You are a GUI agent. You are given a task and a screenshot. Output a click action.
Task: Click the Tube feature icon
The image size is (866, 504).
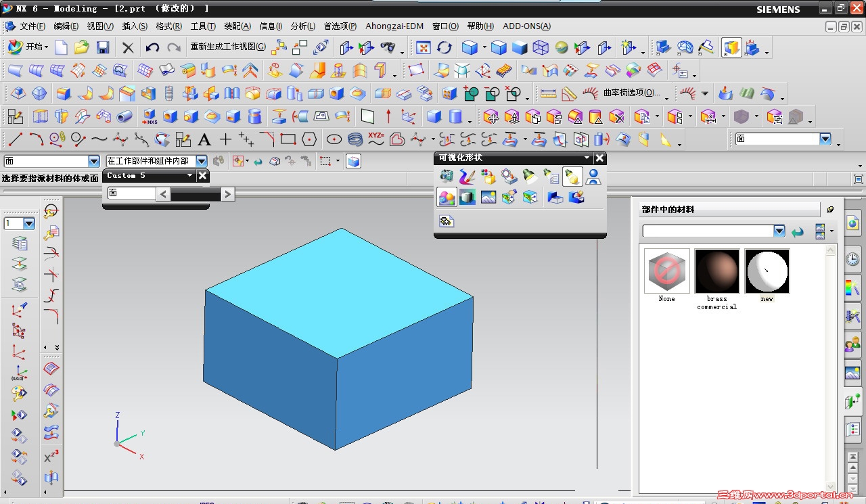pyautogui.click(x=124, y=116)
